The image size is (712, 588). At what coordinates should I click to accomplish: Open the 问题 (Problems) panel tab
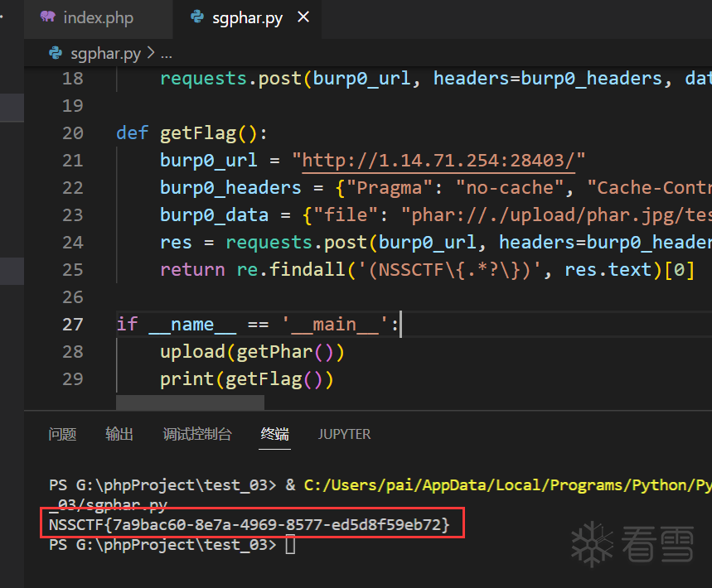[62, 434]
